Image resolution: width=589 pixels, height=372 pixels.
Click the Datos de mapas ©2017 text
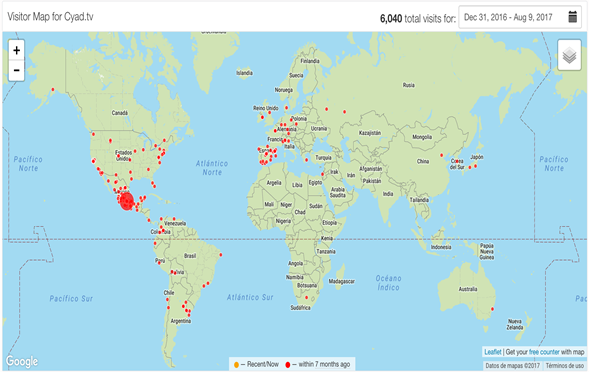tap(512, 365)
